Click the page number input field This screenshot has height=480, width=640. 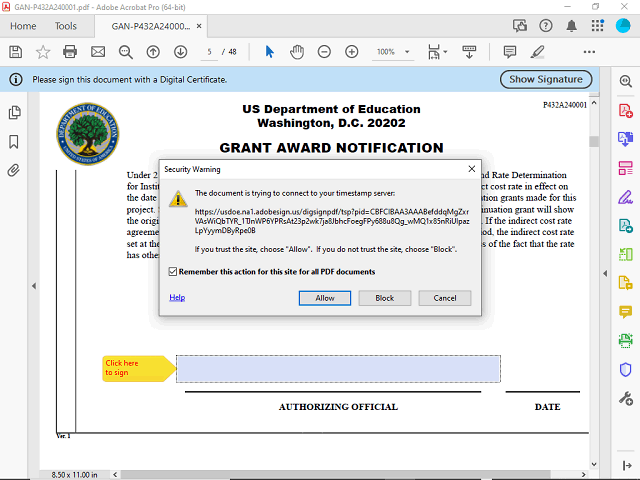pos(209,52)
